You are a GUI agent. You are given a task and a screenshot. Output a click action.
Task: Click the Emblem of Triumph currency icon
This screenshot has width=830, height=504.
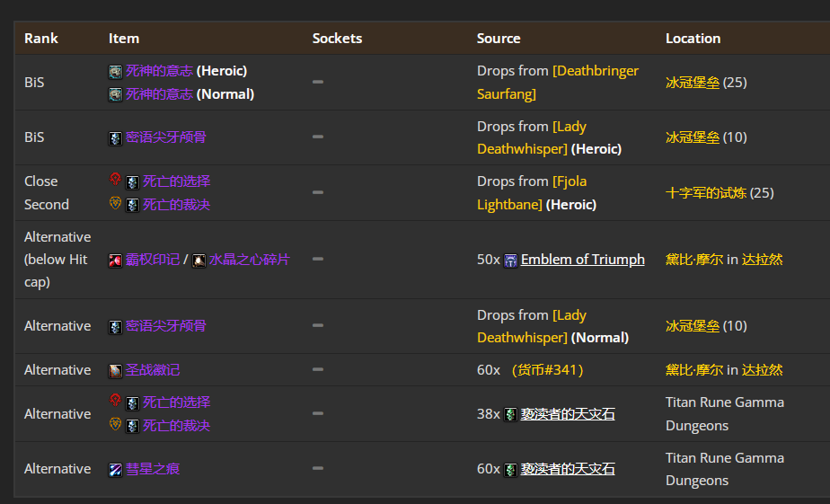tap(511, 261)
